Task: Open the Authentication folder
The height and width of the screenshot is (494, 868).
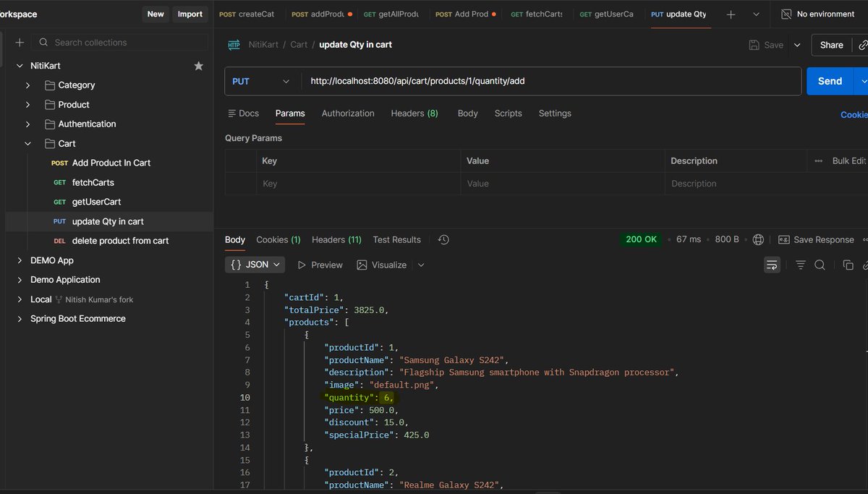Action: point(80,124)
